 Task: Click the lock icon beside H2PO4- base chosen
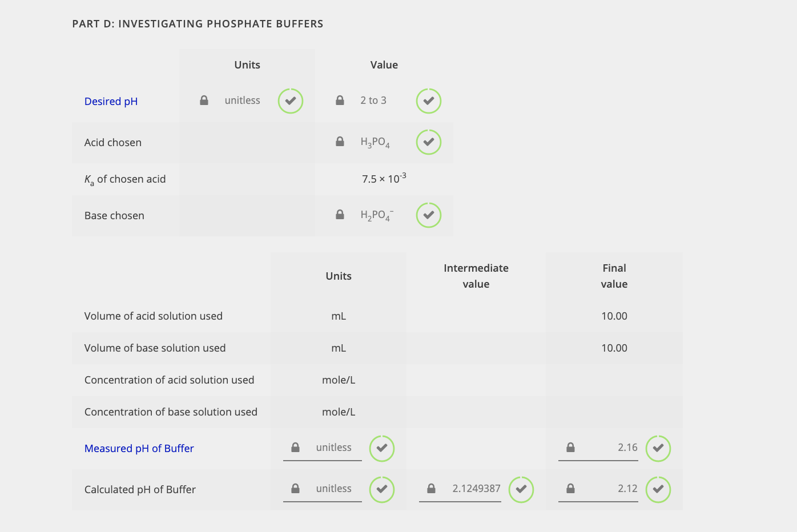(x=340, y=214)
